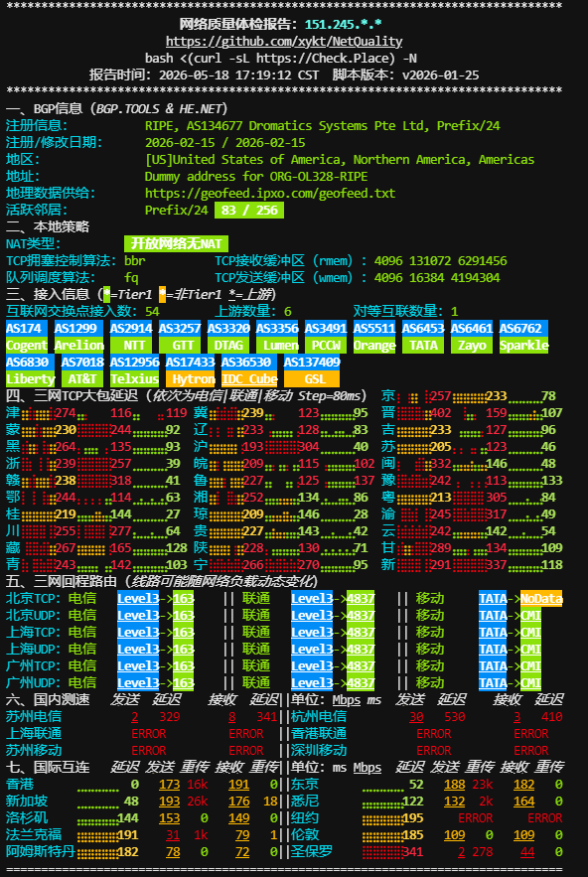Click the 杭州电信 speed test row label
This screenshot has width=588, height=877.
pos(319,716)
